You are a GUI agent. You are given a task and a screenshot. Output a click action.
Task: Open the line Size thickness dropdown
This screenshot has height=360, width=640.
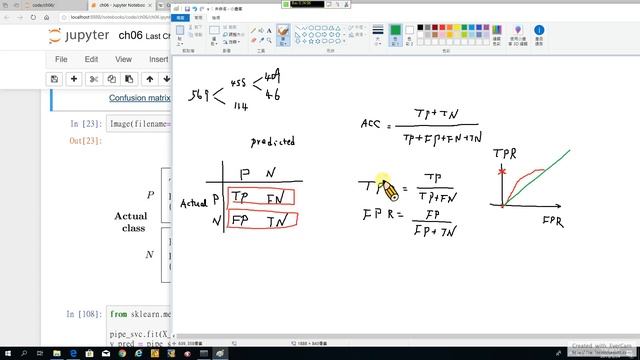[x=378, y=35]
